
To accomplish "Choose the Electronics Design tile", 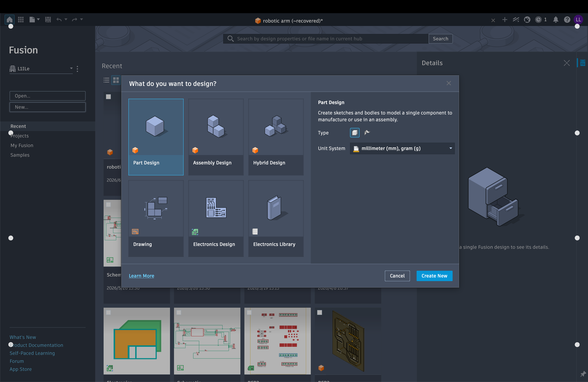I will 216,218.
